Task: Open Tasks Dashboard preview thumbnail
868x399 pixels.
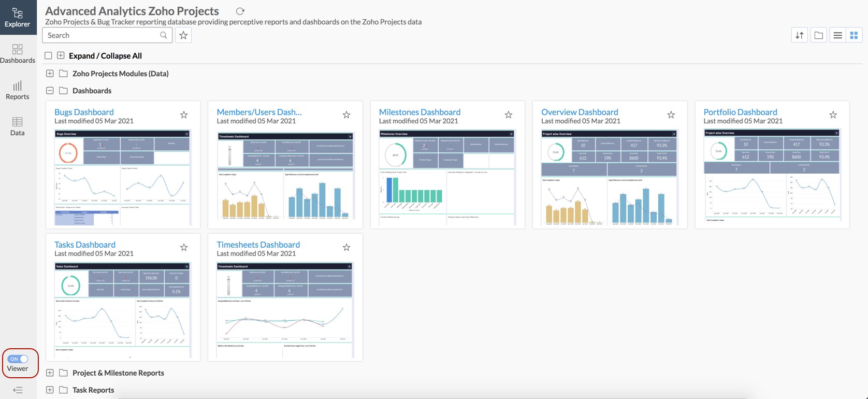Action: [x=123, y=310]
